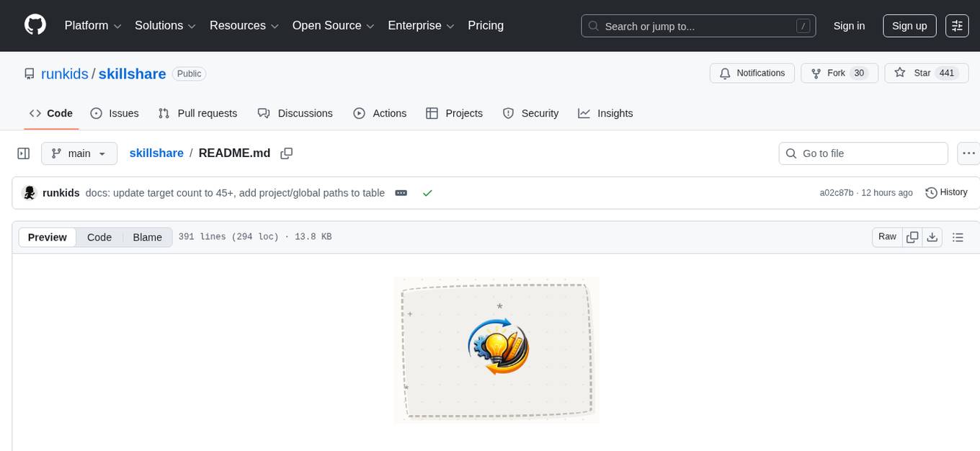
Task: Toggle the file tree side panel
Action: point(23,153)
